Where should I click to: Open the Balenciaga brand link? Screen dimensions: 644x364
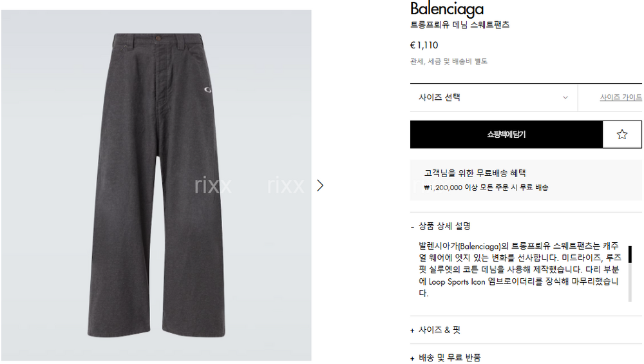[447, 8]
